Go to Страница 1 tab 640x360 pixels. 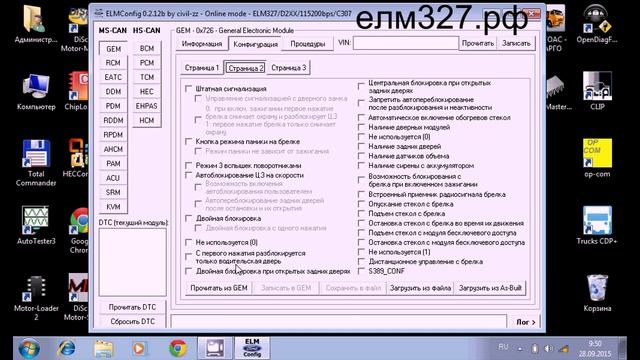click(202, 68)
